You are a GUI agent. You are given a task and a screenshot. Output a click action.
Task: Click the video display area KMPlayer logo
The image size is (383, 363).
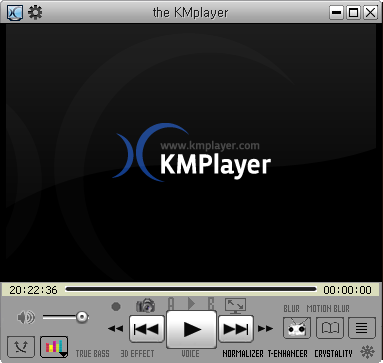pyautogui.click(x=192, y=153)
